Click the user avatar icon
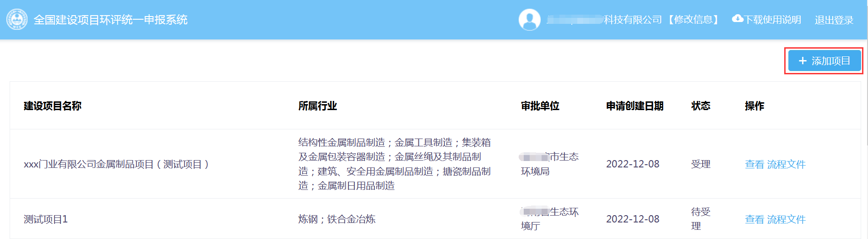Viewport: 868px width, 239px height. pyautogui.click(x=530, y=20)
